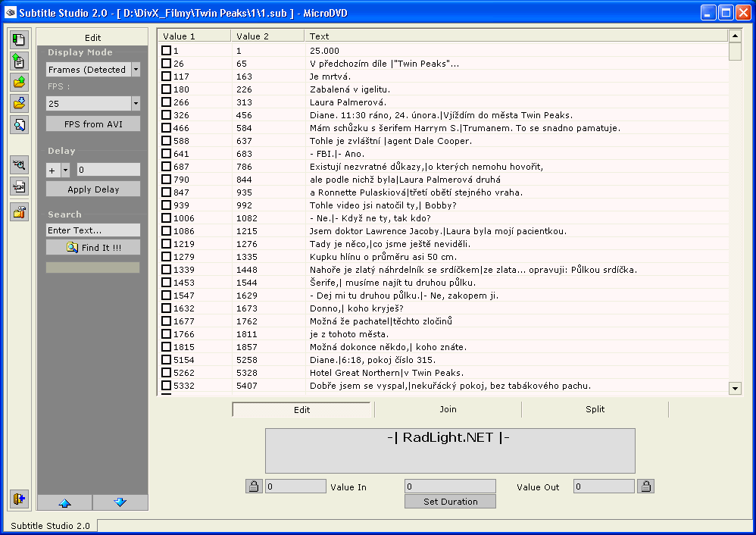The image size is (756, 535).
Task: Select row 'Tohle je zvláštní |agent Dale Cooper.'
Action: pyautogui.click(x=444, y=140)
